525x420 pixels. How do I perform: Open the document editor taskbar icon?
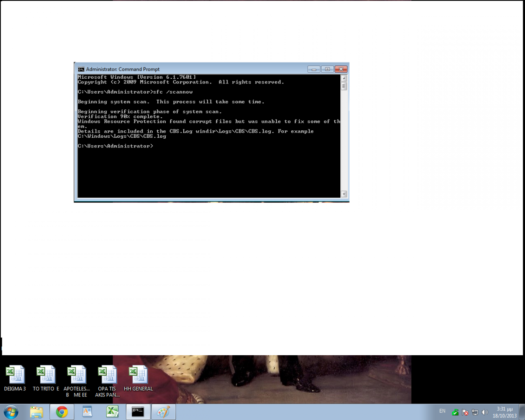(x=87, y=412)
